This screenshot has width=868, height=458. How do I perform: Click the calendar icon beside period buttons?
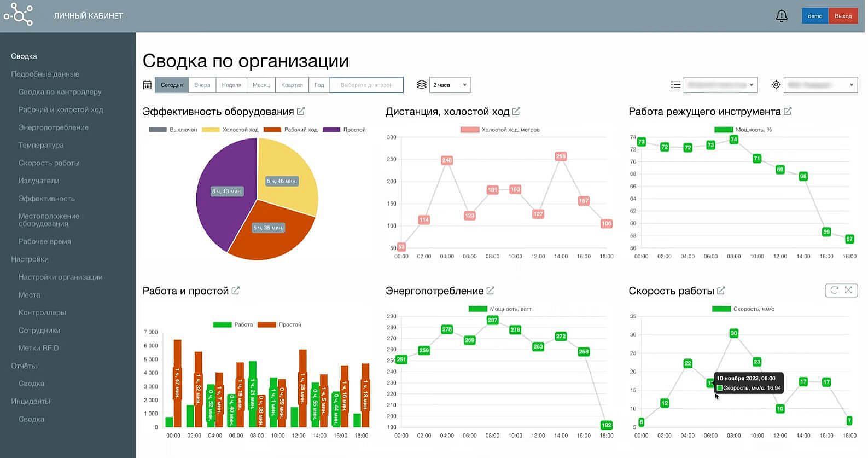tap(147, 85)
